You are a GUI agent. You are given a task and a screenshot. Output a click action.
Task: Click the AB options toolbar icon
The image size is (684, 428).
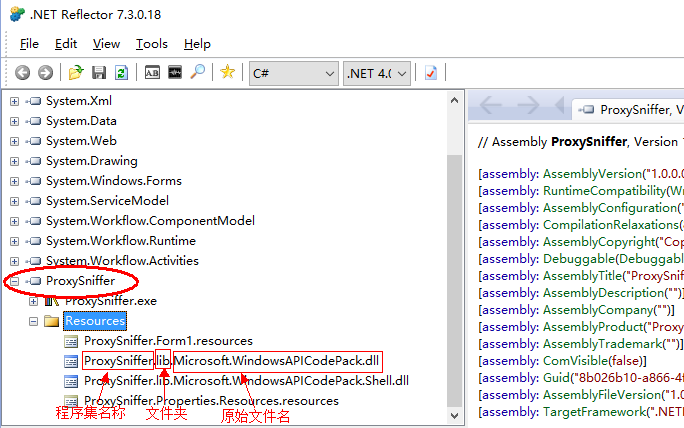coord(152,72)
